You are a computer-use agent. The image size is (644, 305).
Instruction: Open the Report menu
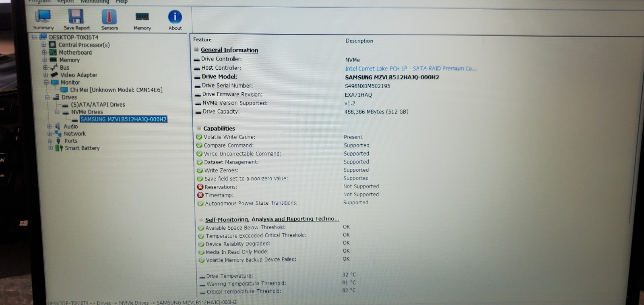coord(66,2)
